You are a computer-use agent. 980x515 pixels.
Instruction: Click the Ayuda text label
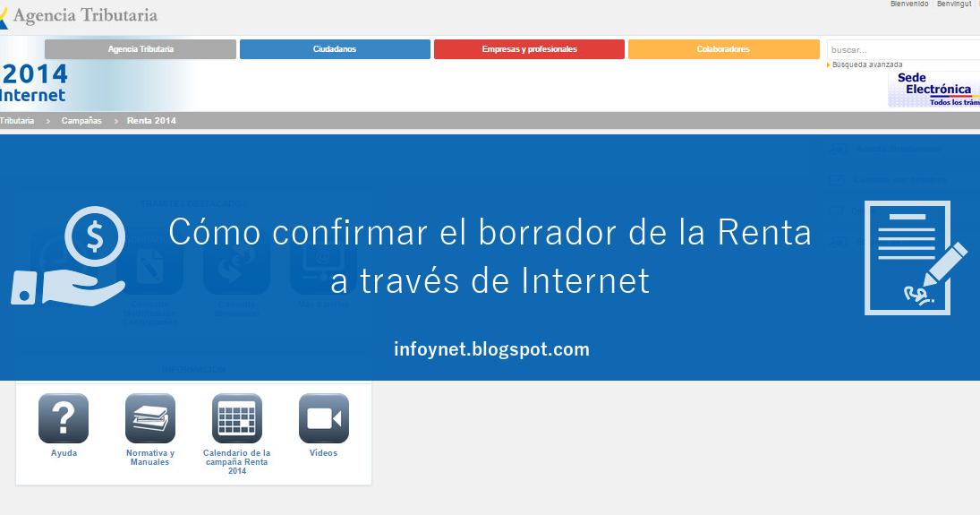coord(64,453)
